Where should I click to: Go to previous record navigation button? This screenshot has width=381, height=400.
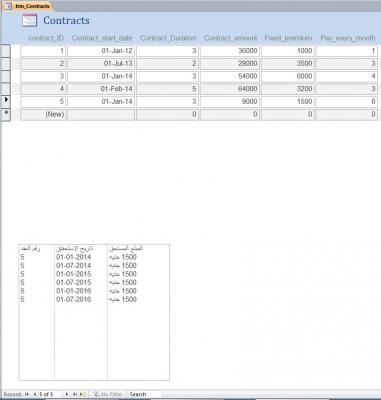(35, 394)
